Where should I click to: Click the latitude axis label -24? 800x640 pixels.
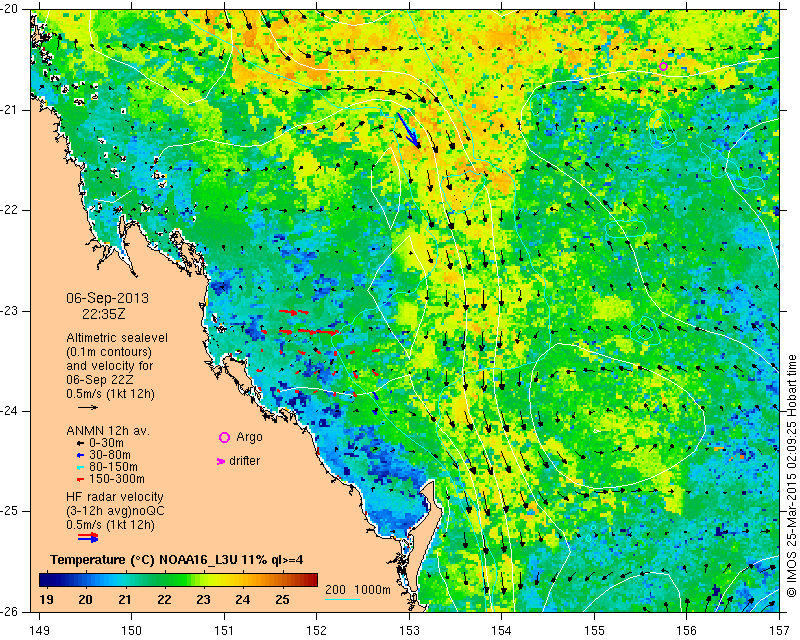pos(9,410)
